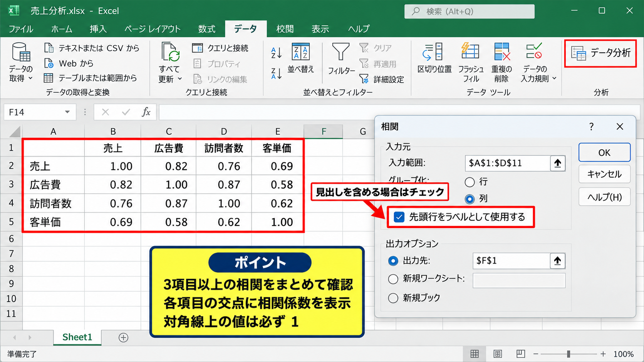
Task: Open データ分析 tool
Action: tap(600, 53)
